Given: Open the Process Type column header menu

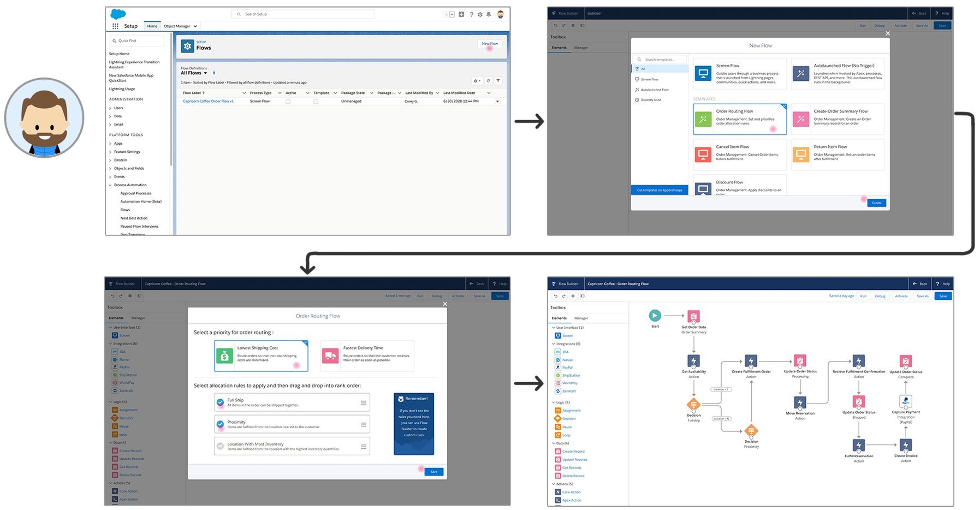Looking at the screenshot, I should pos(280,93).
